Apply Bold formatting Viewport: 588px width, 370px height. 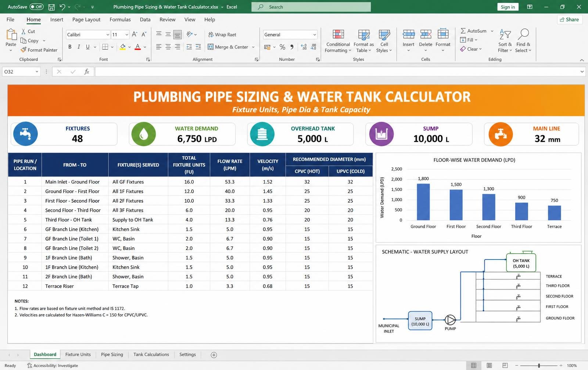70,47
